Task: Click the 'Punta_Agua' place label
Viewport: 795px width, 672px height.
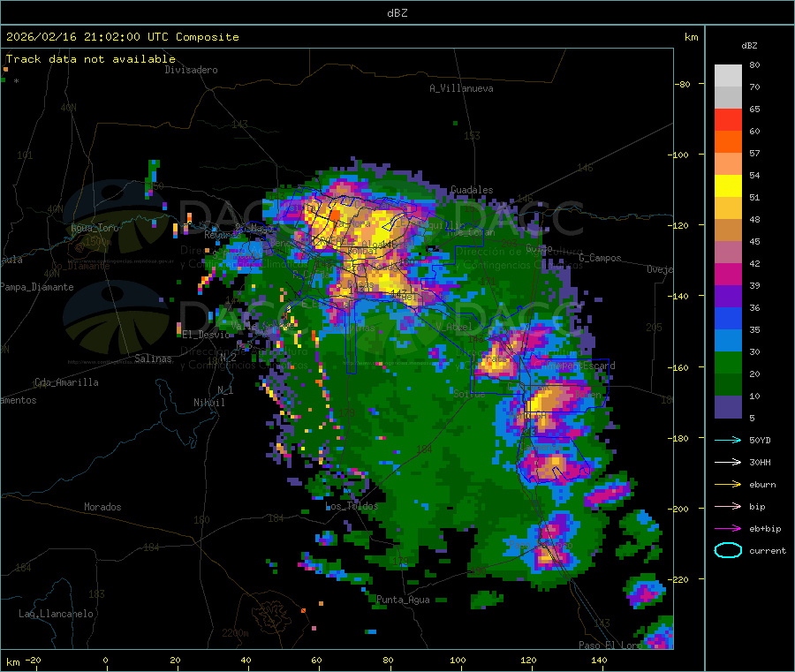Action: pyautogui.click(x=403, y=600)
